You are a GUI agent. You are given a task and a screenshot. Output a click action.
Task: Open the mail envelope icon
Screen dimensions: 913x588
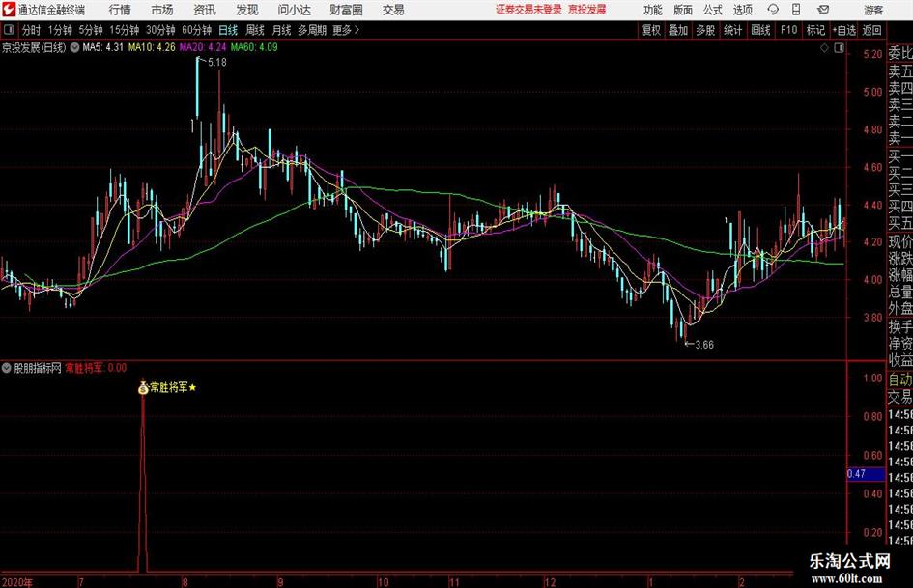[x=823, y=10]
